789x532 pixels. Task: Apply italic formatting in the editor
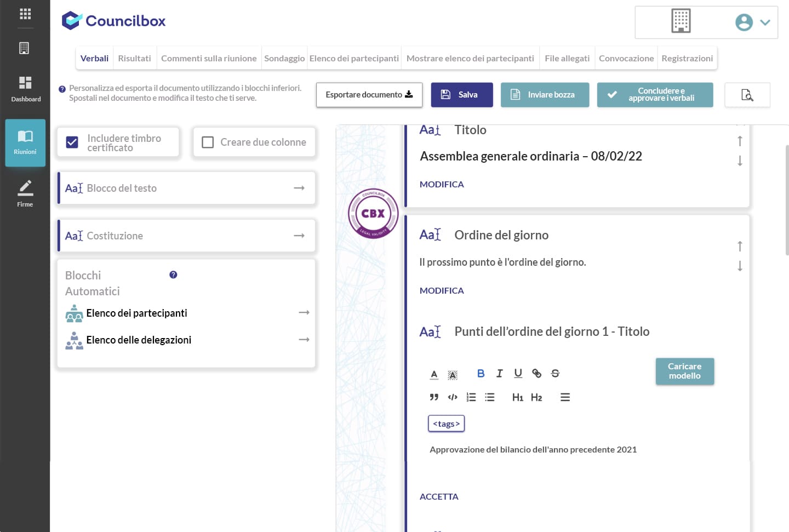tap(499, 374)
